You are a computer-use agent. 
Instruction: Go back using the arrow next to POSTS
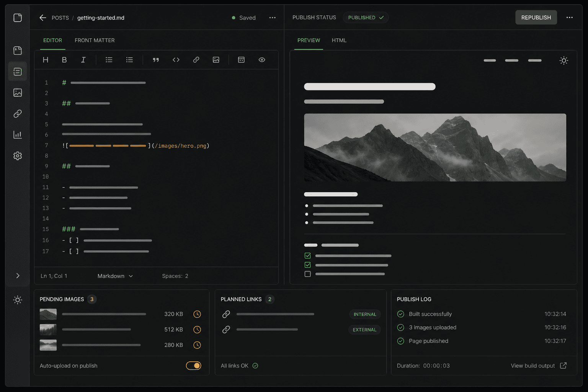pyautogui.click(x=43, y=18)
